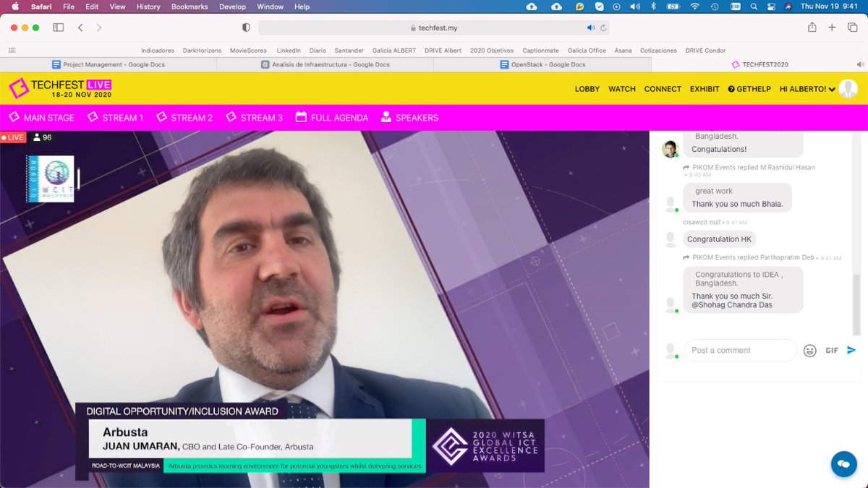Click the user avatar in header
Image resolution: width=868 pixels, height=488 pixels.
click(x=848, y=89)
